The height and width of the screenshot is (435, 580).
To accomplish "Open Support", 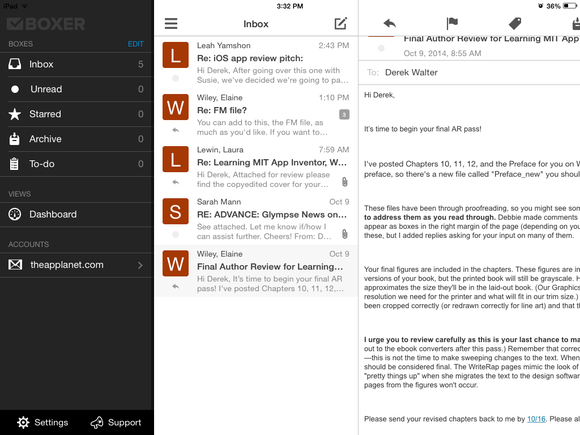I will coord(116,422).
